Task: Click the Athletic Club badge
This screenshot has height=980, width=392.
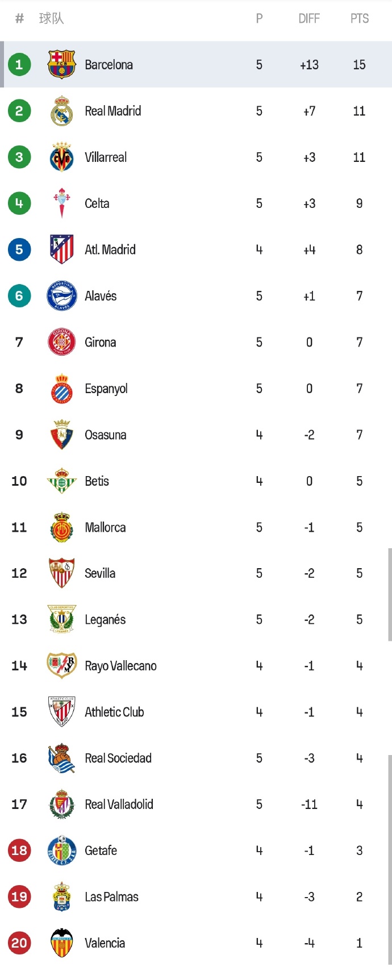Action: click(x=61, y=712)
